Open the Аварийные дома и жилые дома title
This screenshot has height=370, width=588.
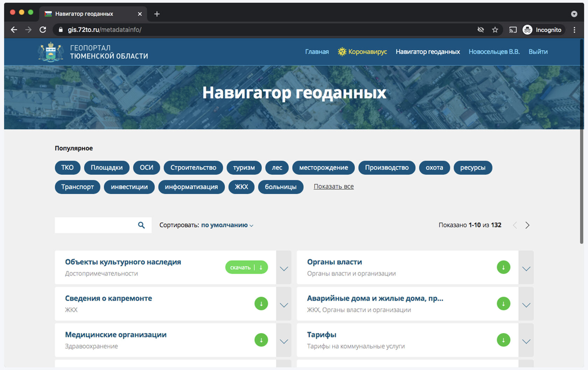pos(375,298)
